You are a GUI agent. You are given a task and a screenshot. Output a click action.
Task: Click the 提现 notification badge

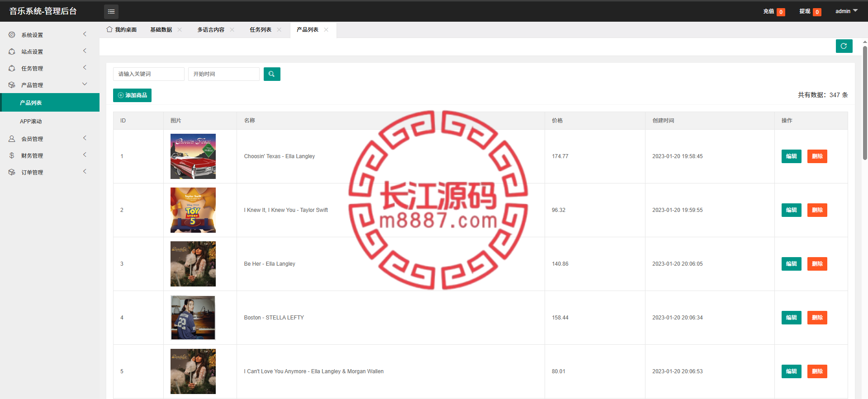(817, 12)
